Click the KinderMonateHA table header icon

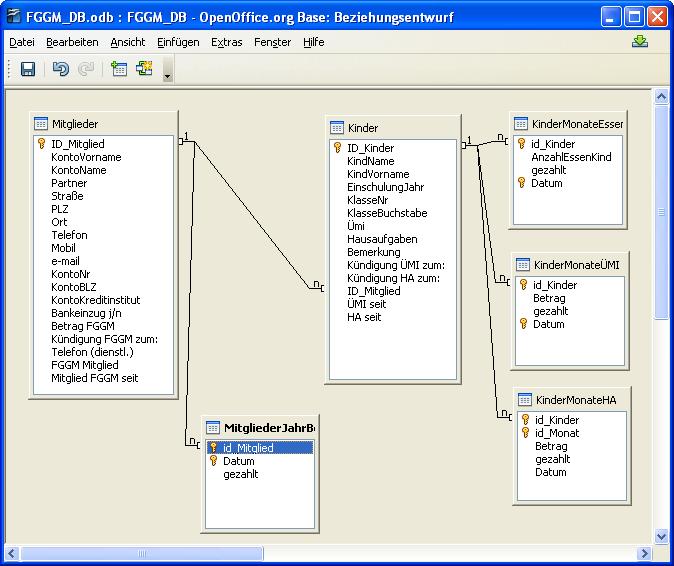click(524, 400)
